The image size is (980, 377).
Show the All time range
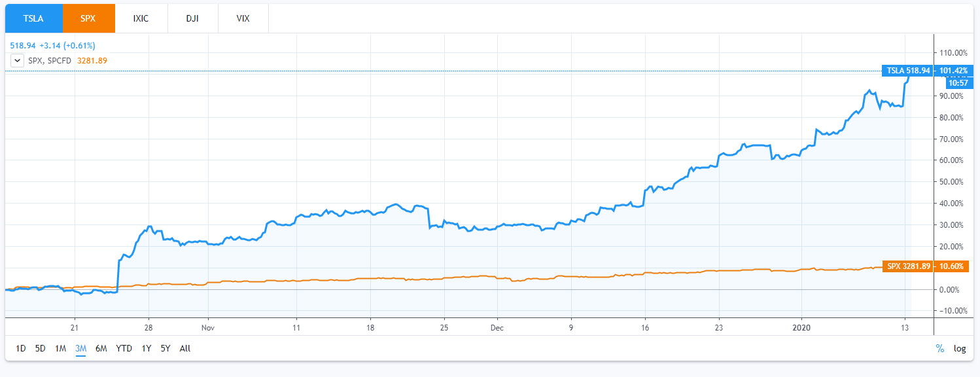coord(185,348)
